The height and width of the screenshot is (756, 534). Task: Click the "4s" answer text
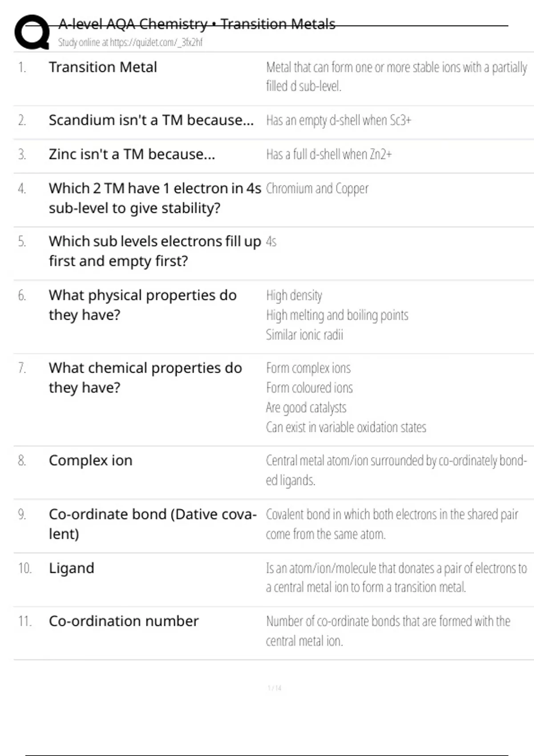coord(271,241)
